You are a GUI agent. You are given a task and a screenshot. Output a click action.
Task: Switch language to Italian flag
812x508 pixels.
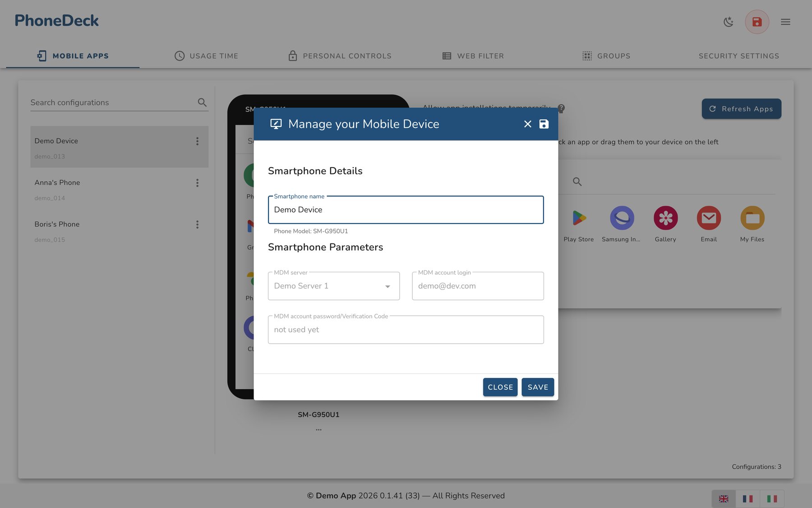pos(772,499)
